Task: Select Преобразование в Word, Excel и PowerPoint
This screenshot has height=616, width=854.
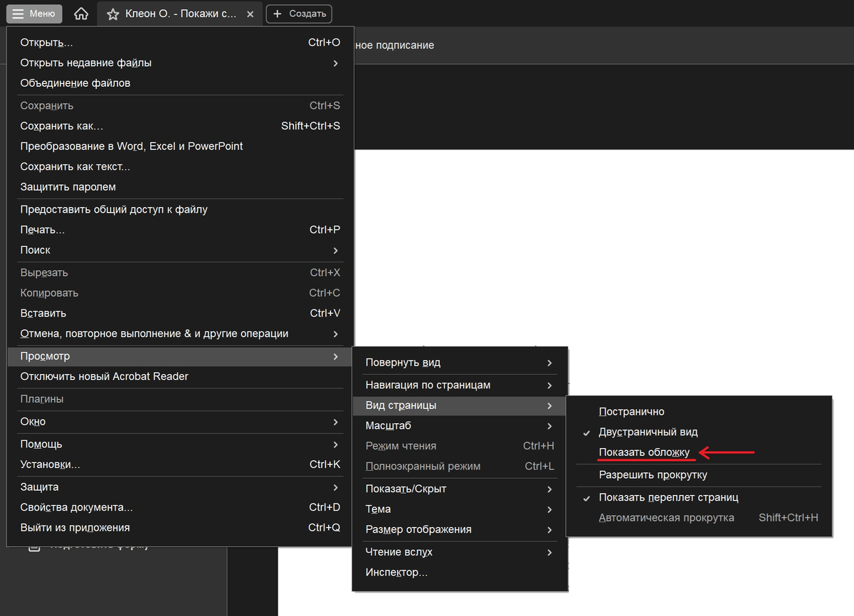Action: [180, 146]
